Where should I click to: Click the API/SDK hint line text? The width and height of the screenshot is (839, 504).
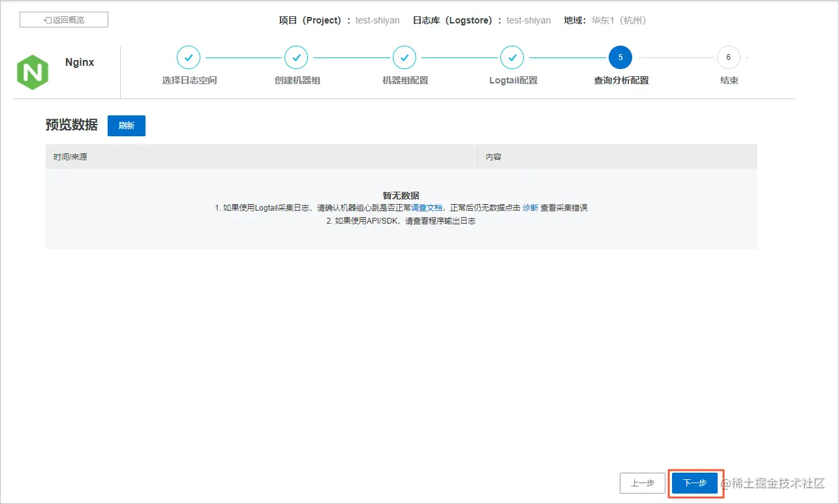click(401, 221)
